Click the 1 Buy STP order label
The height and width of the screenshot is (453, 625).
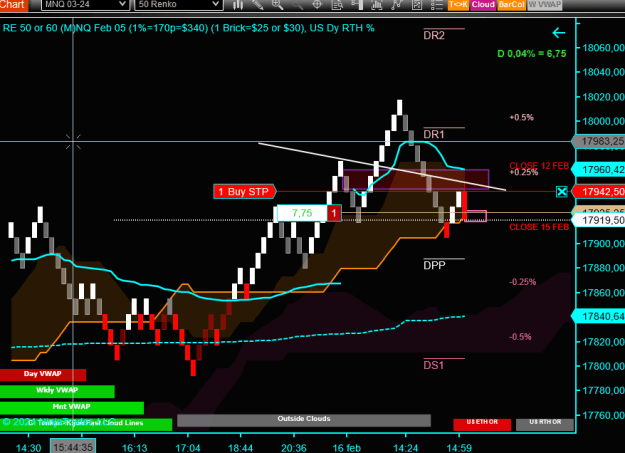244,192
